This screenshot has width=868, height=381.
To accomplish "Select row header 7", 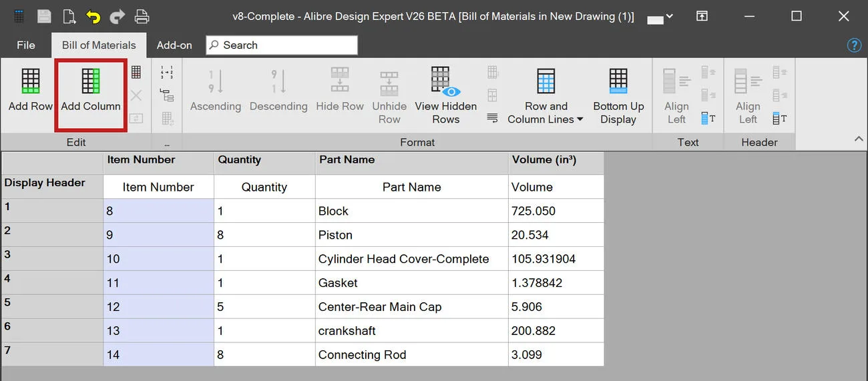I will (52, 354).
